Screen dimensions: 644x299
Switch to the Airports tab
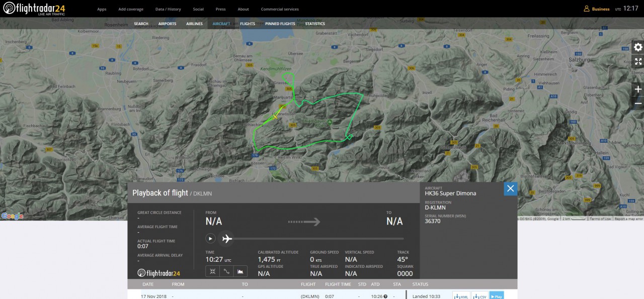coord(167,24)
